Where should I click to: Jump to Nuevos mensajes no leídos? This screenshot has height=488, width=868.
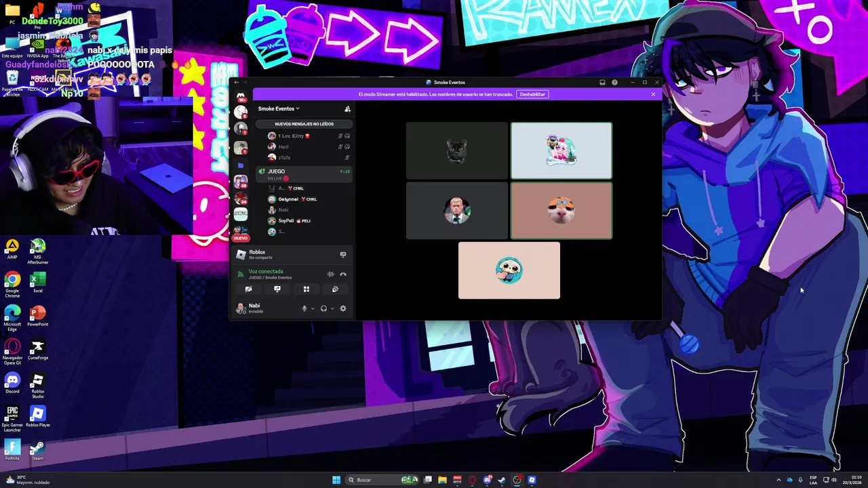pos(304,124)
